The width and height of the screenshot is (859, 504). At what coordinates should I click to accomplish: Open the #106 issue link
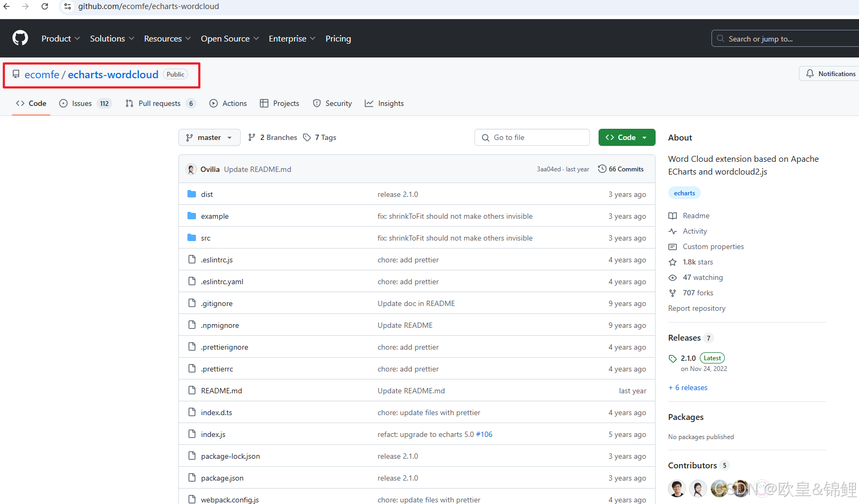484,434
